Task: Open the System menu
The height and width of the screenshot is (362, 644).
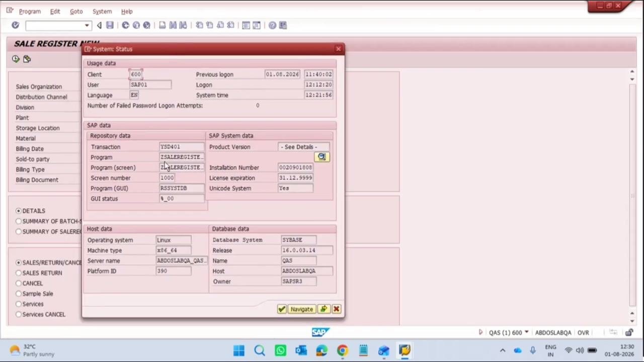Action: pyautogui.click(x=102, y=11)
